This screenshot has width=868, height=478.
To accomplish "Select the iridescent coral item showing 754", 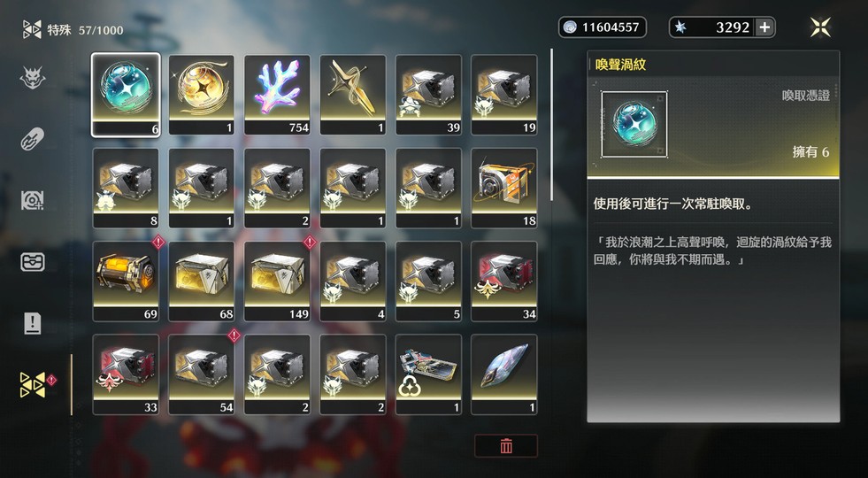I will 277,95.
